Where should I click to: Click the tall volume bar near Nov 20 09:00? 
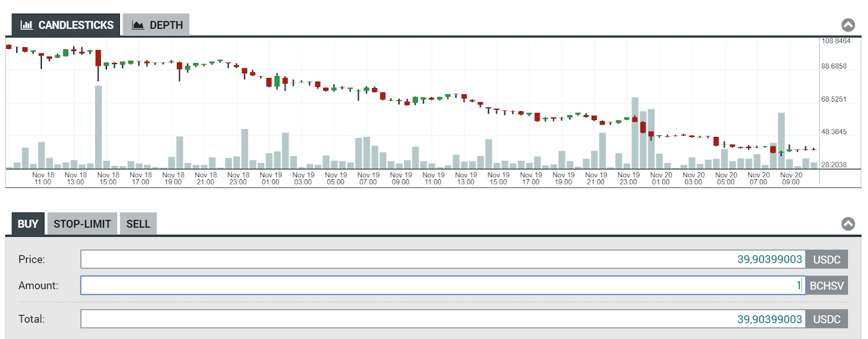pos(781,140)
